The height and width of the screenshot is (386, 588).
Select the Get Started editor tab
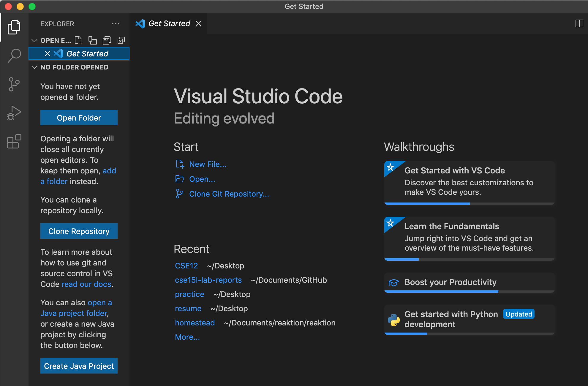point(169,23)
